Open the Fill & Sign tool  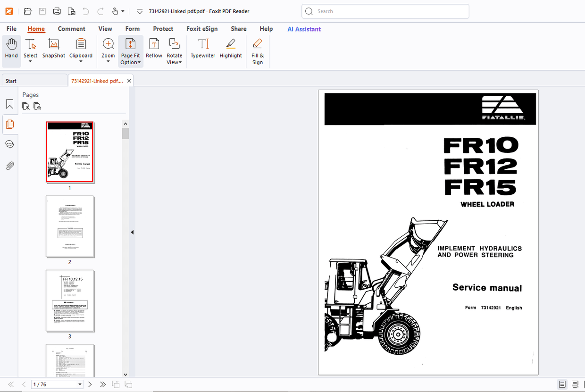[257, 50]
